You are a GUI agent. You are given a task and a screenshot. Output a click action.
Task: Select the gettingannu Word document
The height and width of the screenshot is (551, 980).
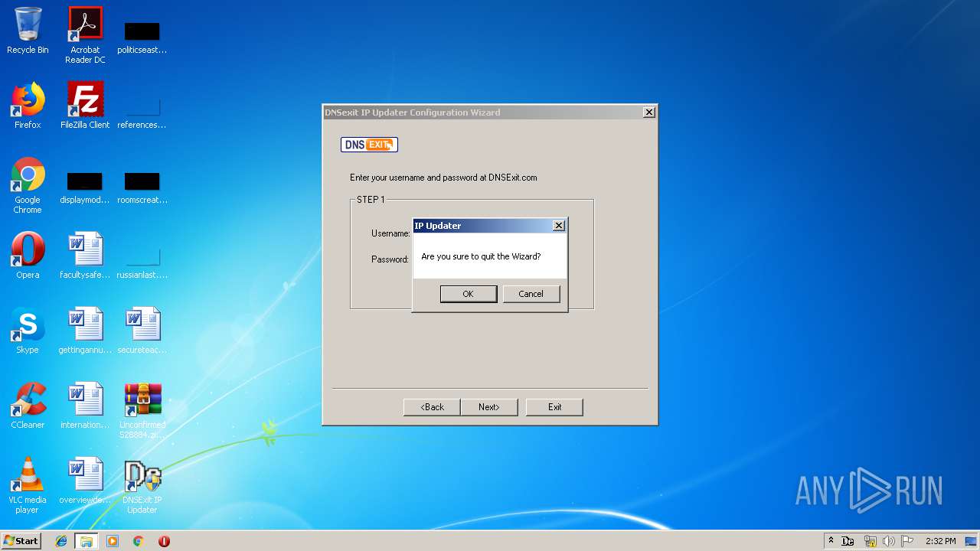pyautogui.click(x=85, y=331)
